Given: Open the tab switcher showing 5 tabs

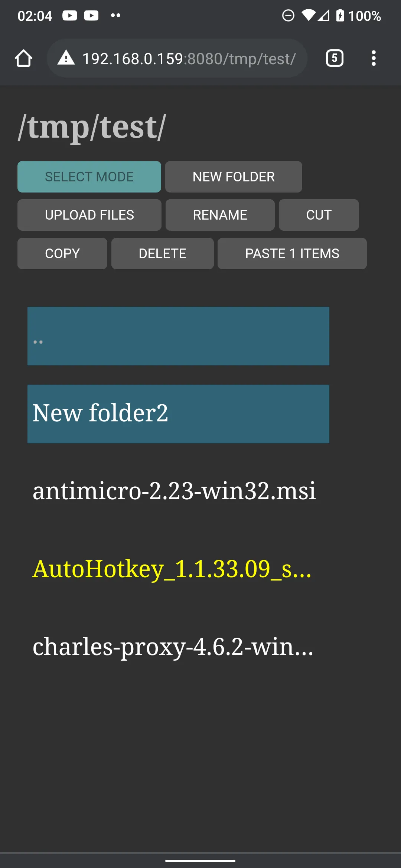Looking at the screenshot, I should pos(334,58).
